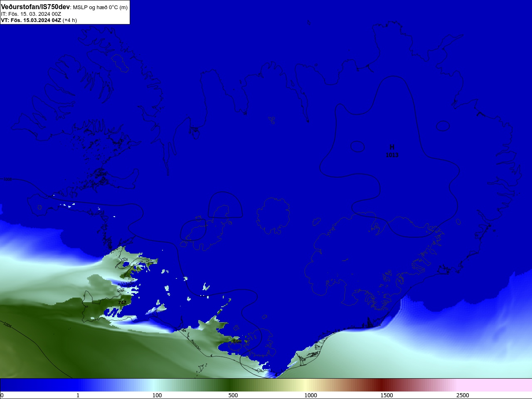Click the colorbar label '1500'
The width and height of the screenshot is (532, 399).
[387, 395]
